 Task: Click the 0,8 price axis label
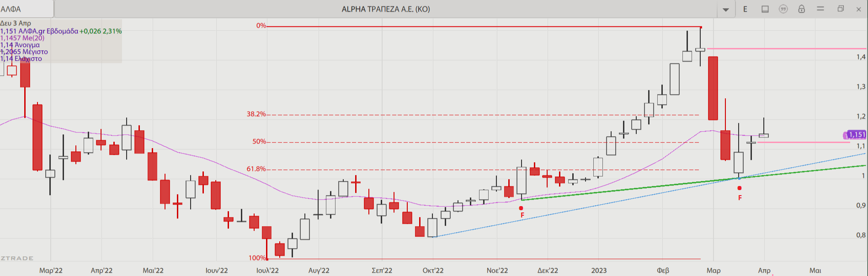pyautogui.click(x=861, y=235)
